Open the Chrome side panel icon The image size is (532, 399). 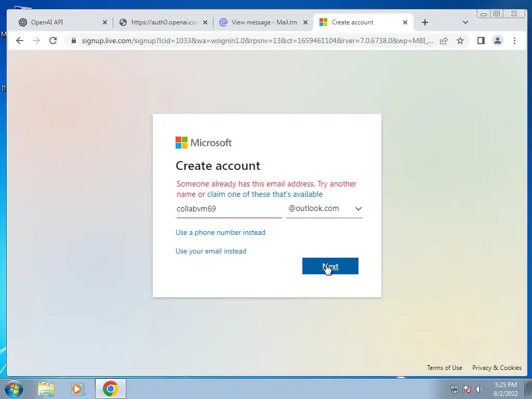pyautogui.click(x=481, y=41)
